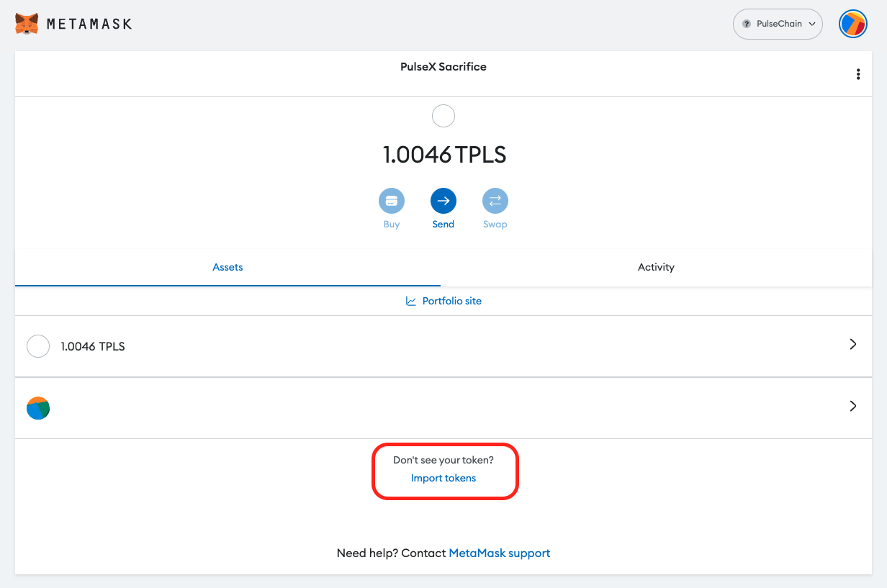Image resolution: width=887 pixels, height=588 pixels.
Task: Switch to the Activity tab
Action: coord(656,267)
